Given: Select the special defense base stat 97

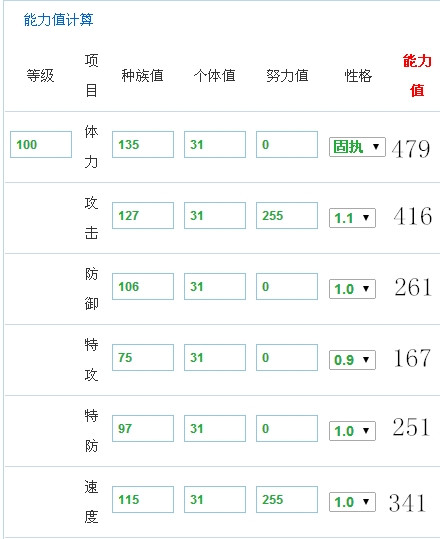Looking at the screenshot, I should [143, 428].
